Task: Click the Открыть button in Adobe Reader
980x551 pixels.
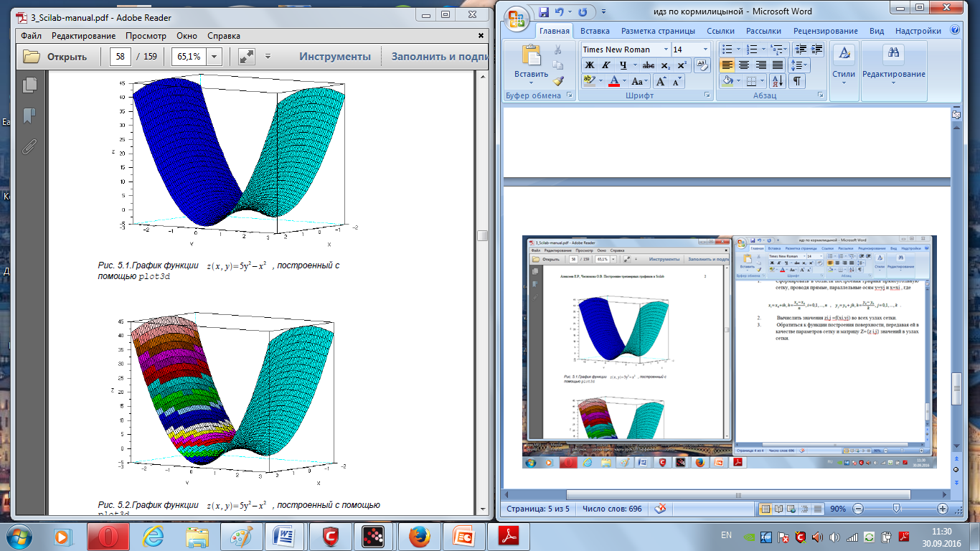Action: 55,57
